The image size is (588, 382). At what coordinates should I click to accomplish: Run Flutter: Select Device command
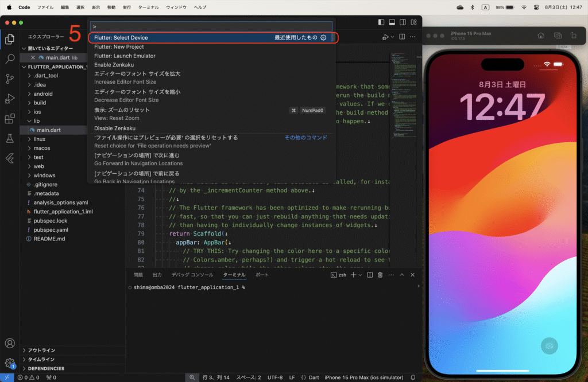tap(213, 37)
